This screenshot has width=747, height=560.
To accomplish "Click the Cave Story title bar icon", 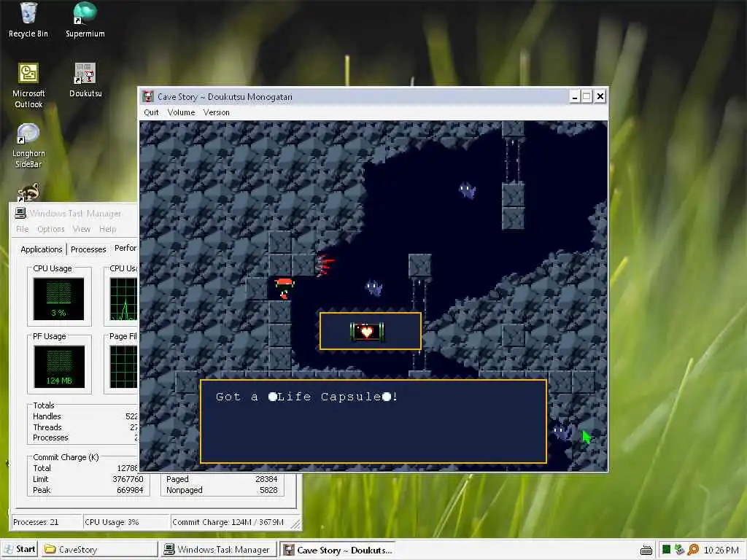I will [x=148, y=97].
